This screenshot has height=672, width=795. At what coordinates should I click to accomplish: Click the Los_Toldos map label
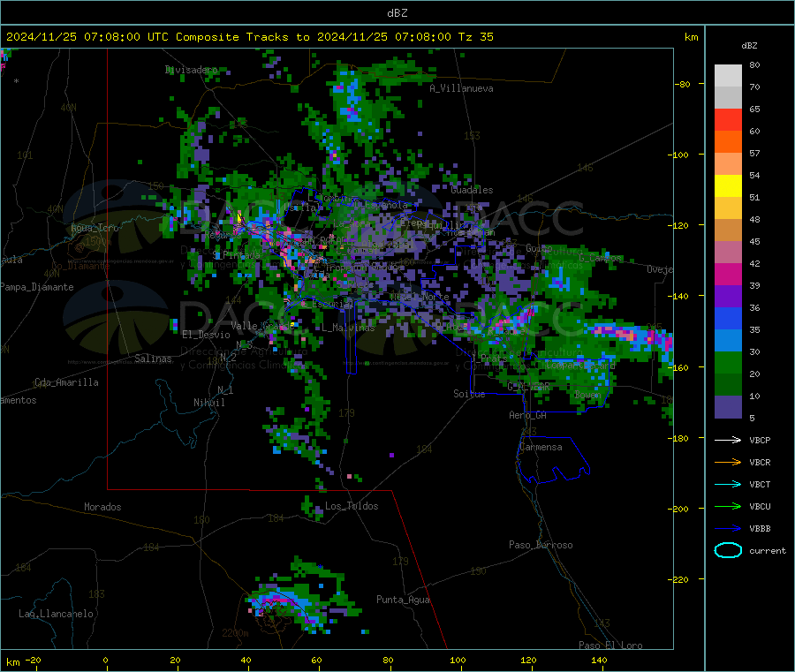(x=352, y=506)
